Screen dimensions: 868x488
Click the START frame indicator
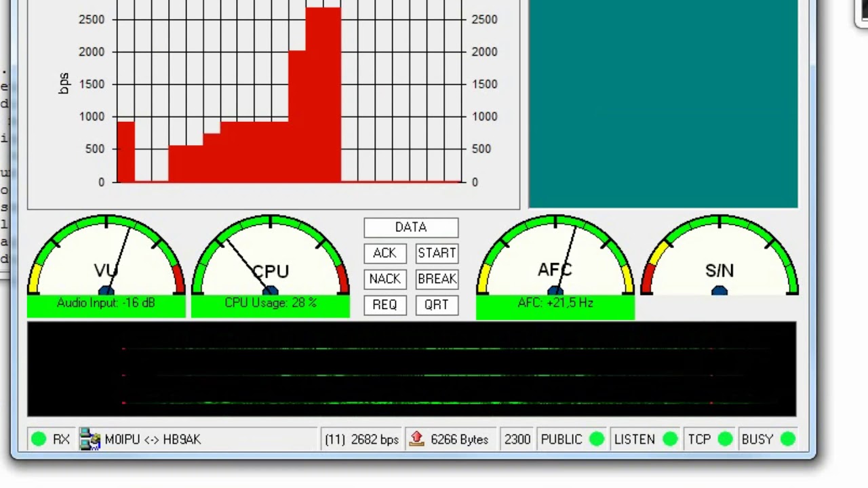437,253
